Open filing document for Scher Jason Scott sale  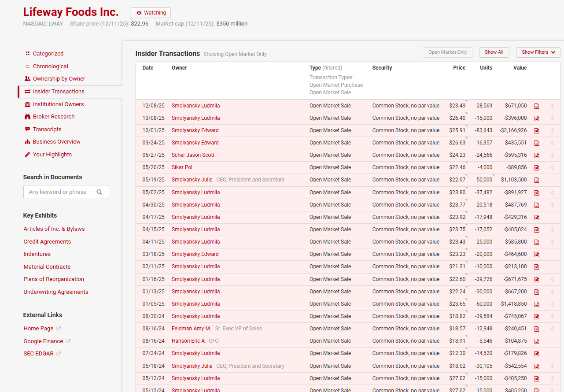tap(537, 155)
